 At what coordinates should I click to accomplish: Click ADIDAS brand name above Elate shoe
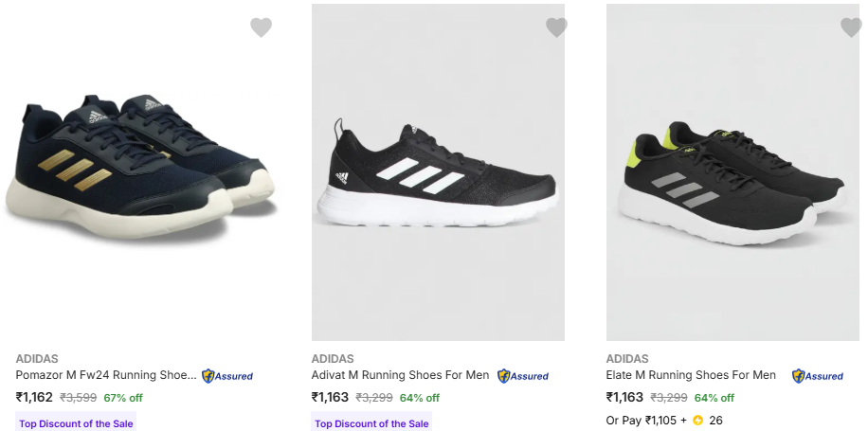[627, 359]
